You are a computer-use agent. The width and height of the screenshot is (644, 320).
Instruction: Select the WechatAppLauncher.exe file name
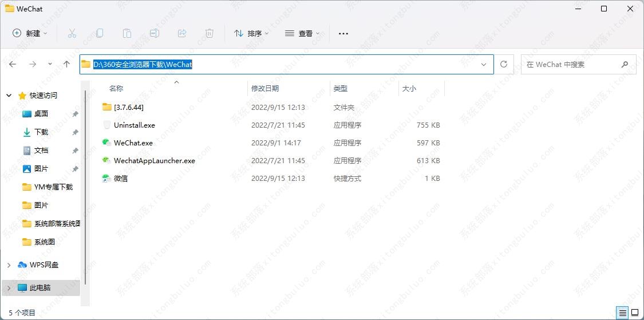pyautogui.click(x=155, y=161)
